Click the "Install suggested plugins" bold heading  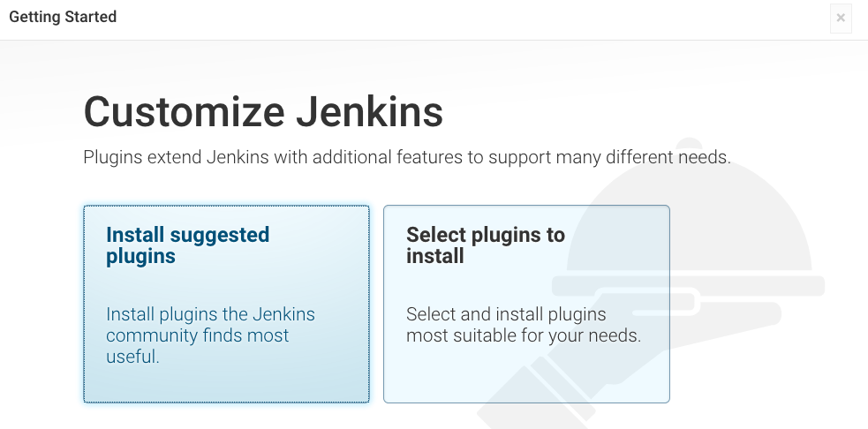point(188,245)
